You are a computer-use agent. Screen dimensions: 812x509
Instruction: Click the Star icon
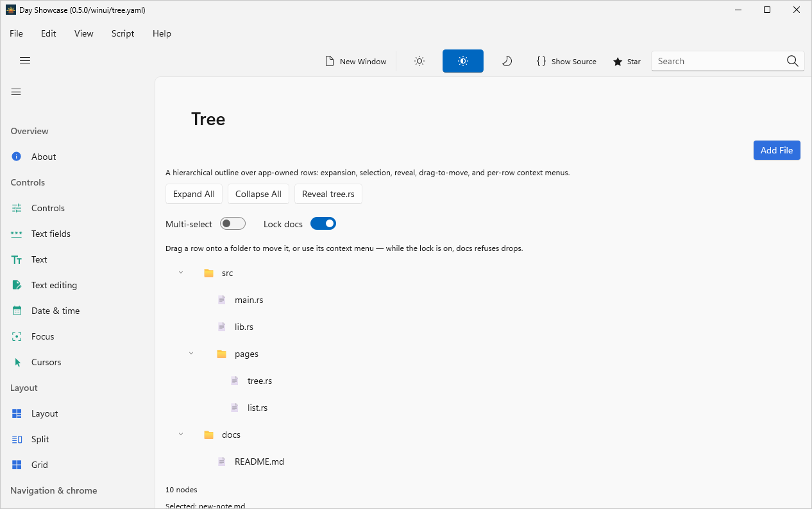click(x=618, y=62)
